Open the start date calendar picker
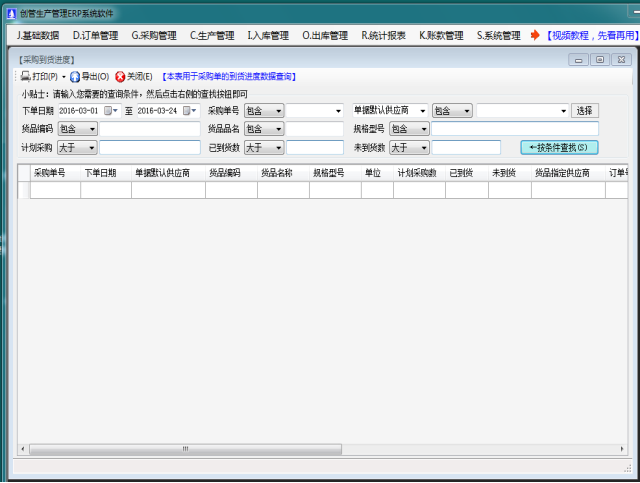640x483 pixels. [x=108, y=111]
